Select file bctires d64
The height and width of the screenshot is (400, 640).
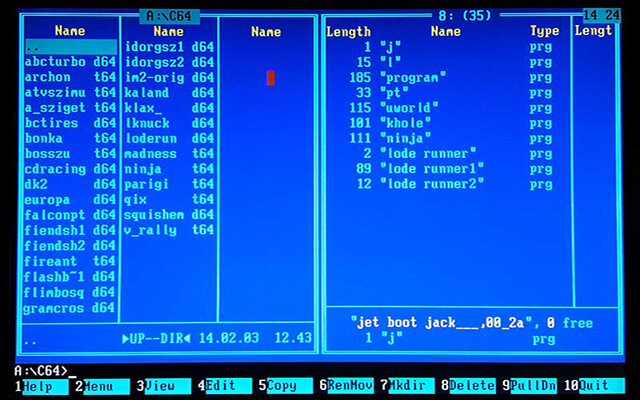tap(70, 123)
